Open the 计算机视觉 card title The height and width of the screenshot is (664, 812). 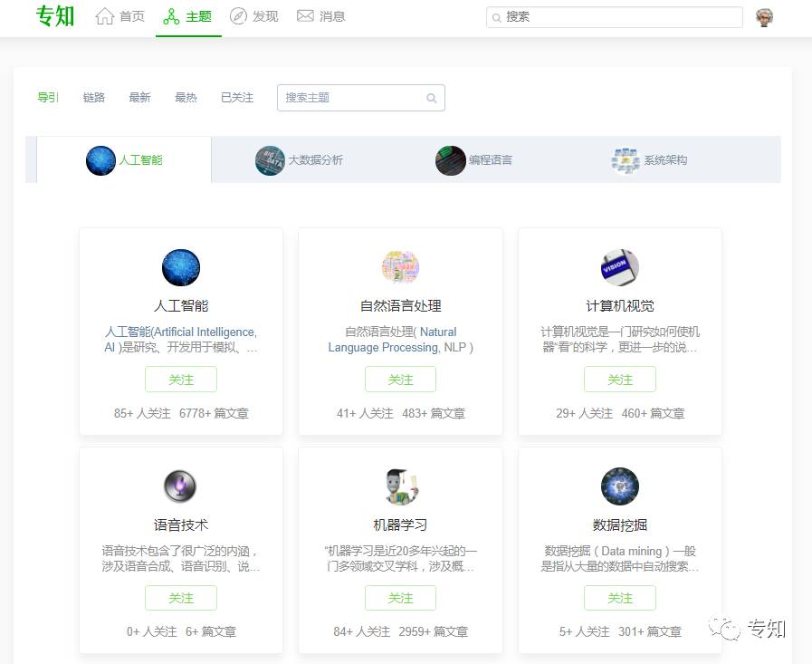(620, 306)
